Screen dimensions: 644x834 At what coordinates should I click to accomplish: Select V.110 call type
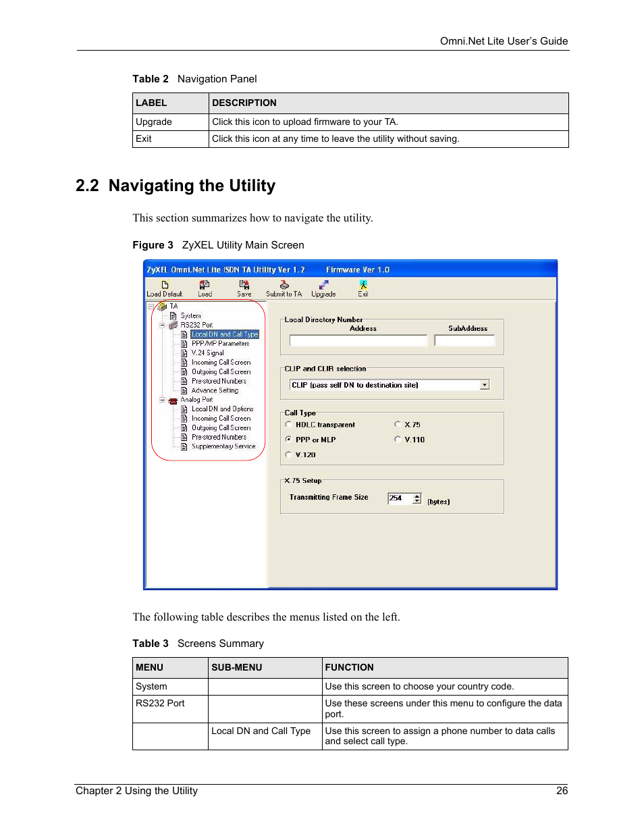tap(398, 440)
